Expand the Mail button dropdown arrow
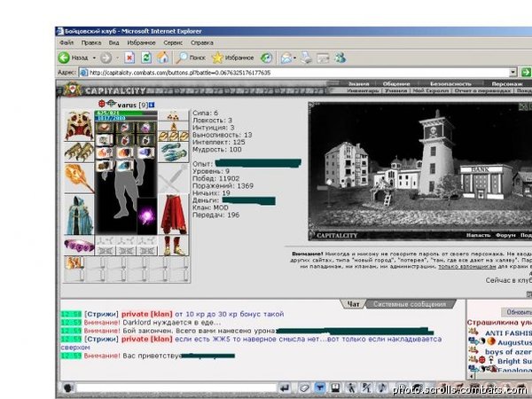Screen dimensions: 532x399 point(295,58)
